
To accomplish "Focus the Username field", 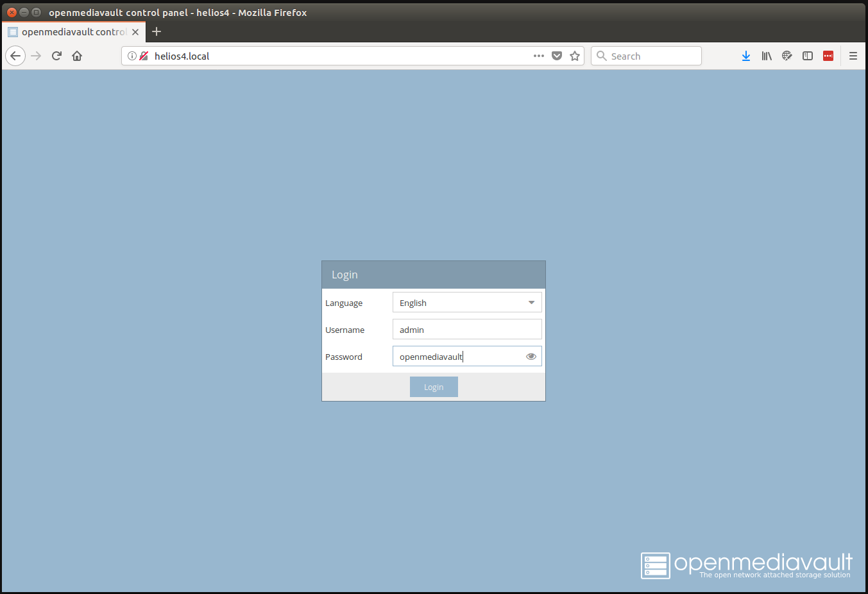I will tap(467, 329).
